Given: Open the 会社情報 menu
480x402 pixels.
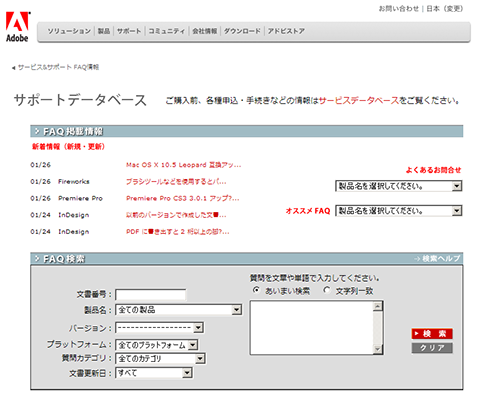Looking at the screenshot, I should pos(204,31).
